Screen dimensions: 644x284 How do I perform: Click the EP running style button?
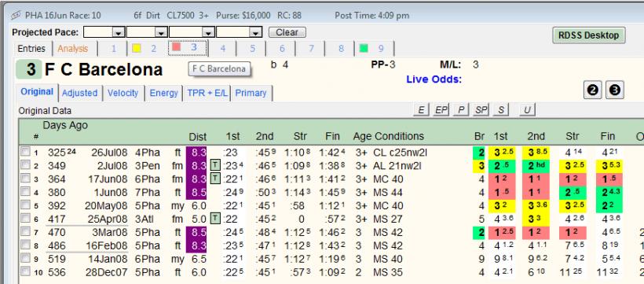tap(441, 110)
